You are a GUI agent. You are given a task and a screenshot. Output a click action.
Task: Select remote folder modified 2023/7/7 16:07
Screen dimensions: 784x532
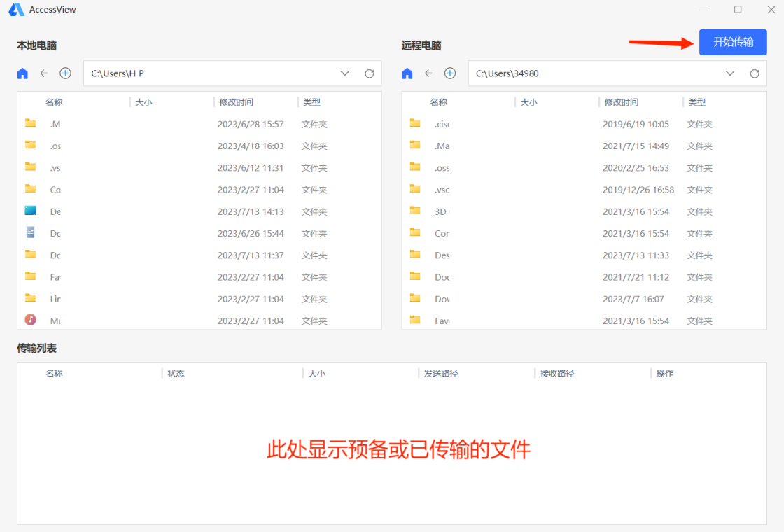tap(584, 299)
